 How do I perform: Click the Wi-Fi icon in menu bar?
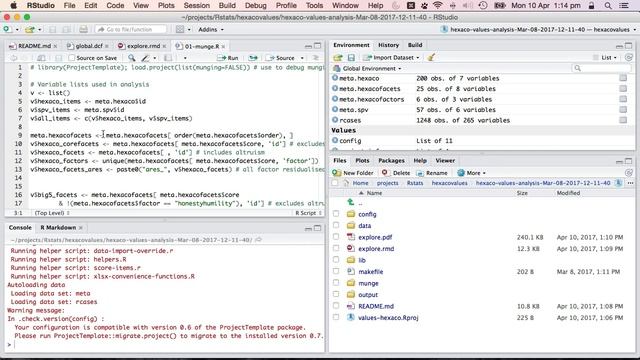point(438,6)
